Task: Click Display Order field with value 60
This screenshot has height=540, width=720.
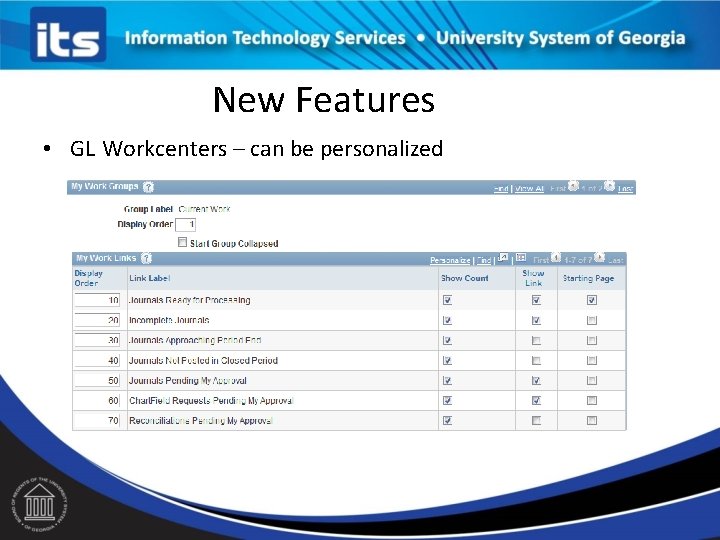Action: click(x=97, y=400)
